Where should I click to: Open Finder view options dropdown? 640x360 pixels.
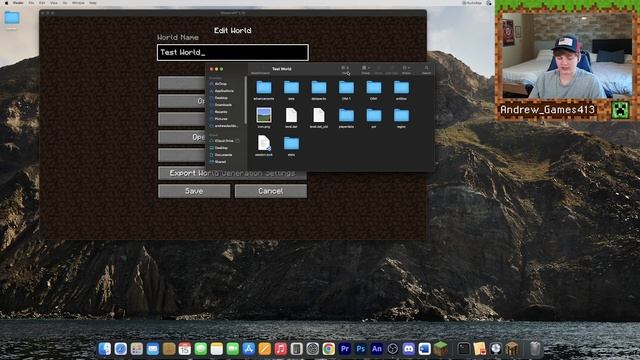tap(345, 68)
